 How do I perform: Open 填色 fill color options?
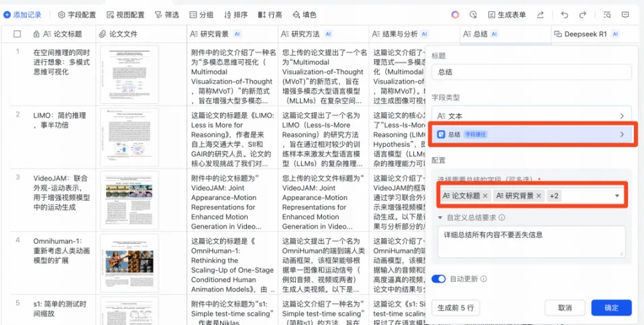click(305, 15)
